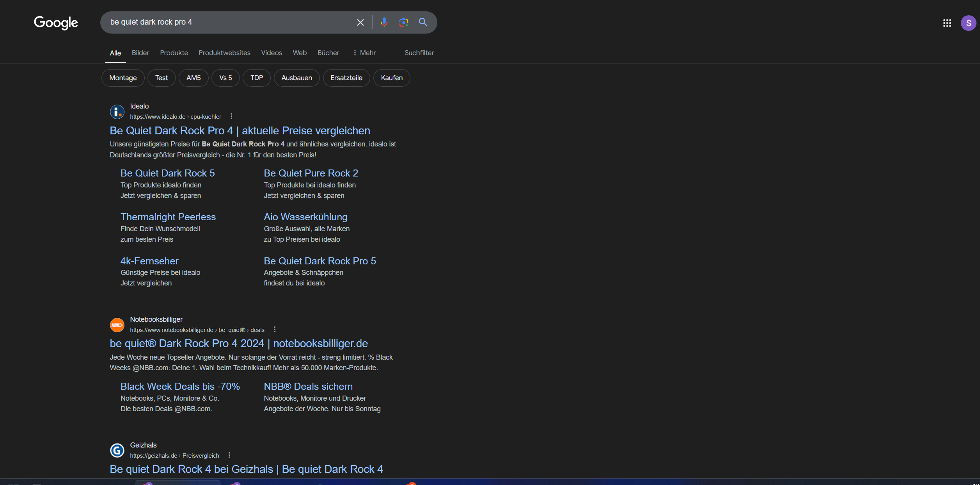This screenshot has width=980, height=485.
Task: Open three-dot menu next to Idealo URL
Action: pyautogui.click(x=231, y=116)
